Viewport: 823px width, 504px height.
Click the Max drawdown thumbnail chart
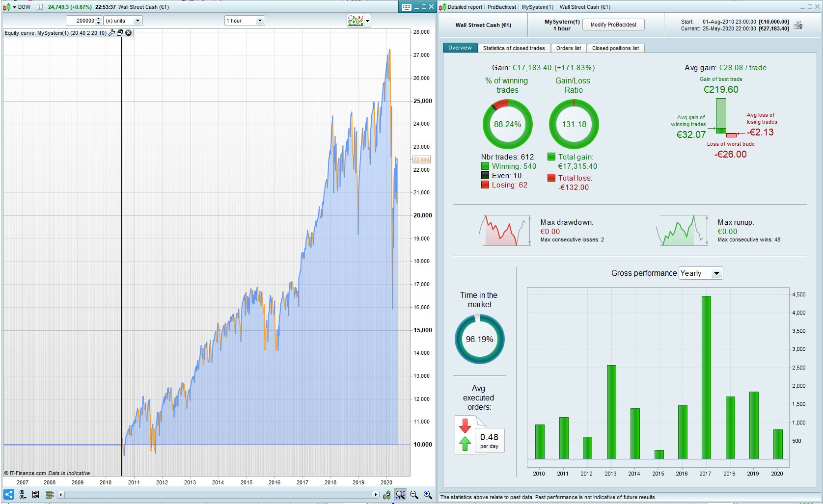pyautogui.click(x=505, y=230)
